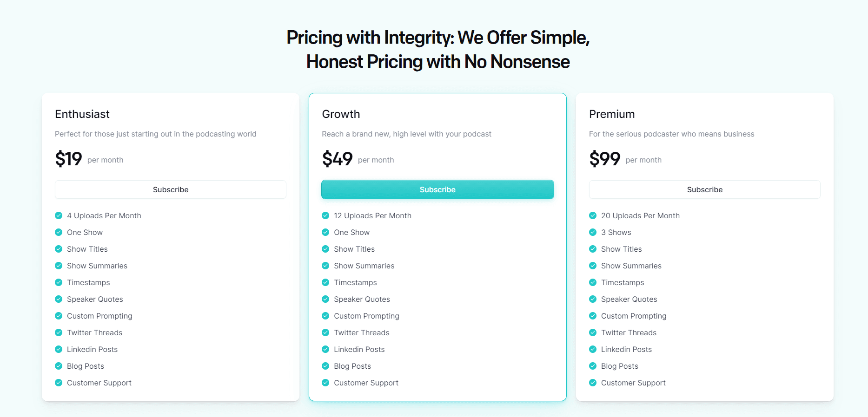Image resolution: width=868 pixels, height=417 pixels.
Task: Click Linkedin Posts text in Growth plan
Action: click(x=359, y=349)
